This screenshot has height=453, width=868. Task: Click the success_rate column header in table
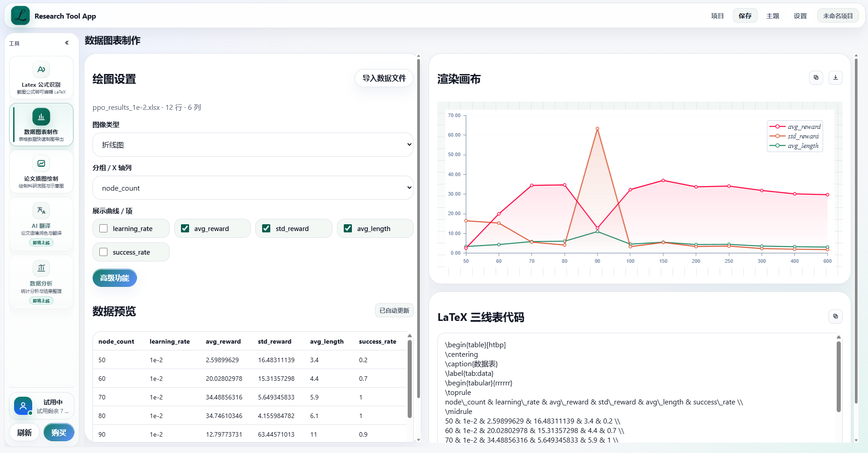[377, 341]
